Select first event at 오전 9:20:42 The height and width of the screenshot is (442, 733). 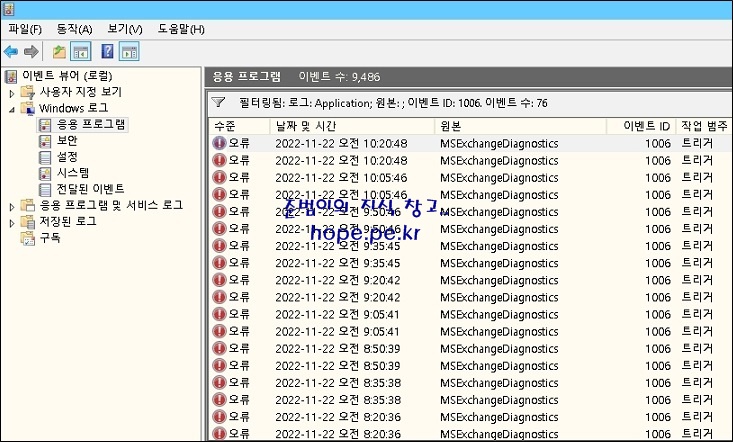click(470, 280)
